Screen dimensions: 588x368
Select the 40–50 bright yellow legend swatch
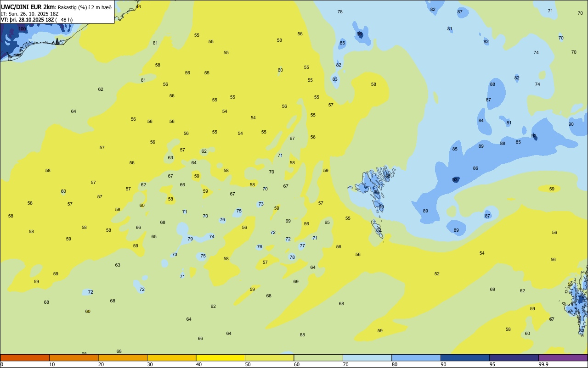point(220,357)
